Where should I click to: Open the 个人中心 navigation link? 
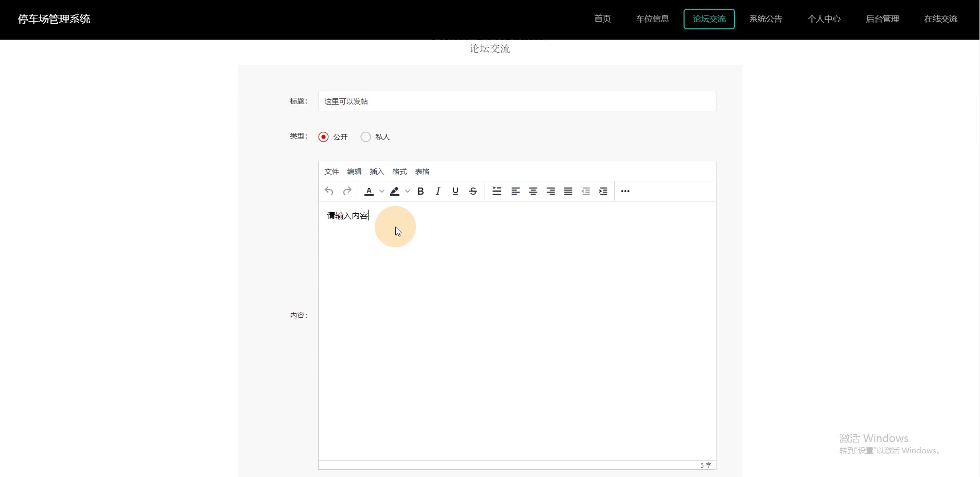[x=824, y=19]
